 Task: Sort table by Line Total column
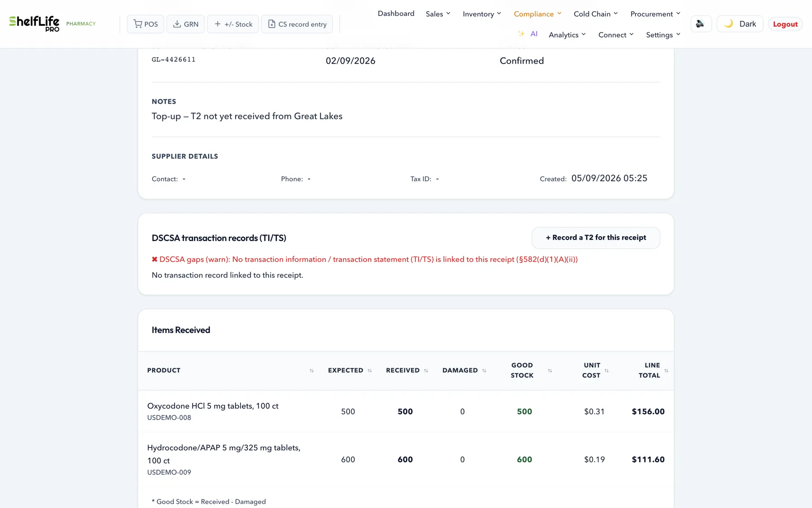[666, 371]
